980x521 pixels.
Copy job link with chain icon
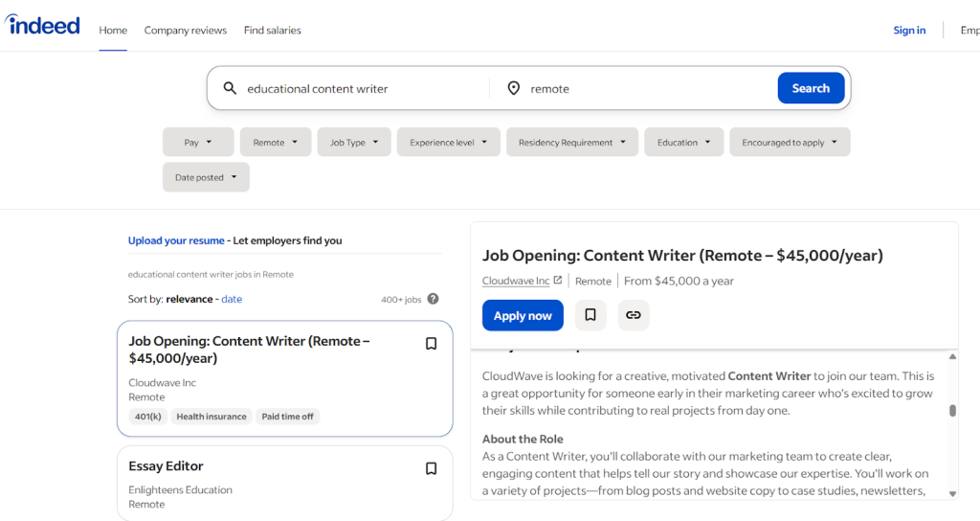pos(633,315)
